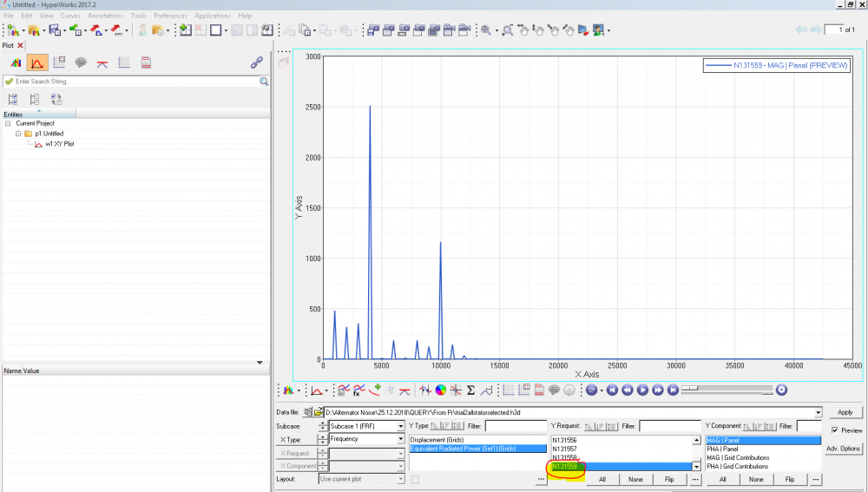
Task: Click the Datum Lines icon in the plot toolbar
Action: (404, 390)
